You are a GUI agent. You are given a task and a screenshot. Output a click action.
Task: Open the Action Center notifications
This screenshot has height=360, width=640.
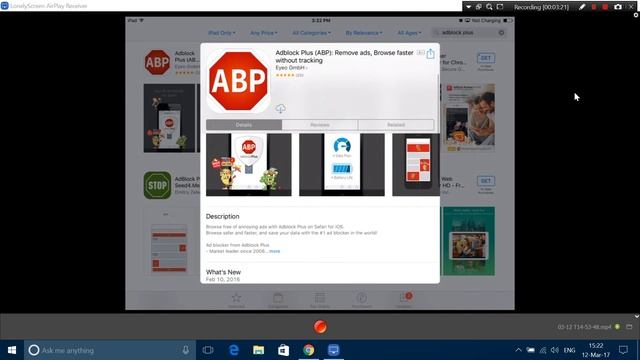pos(623,350)
